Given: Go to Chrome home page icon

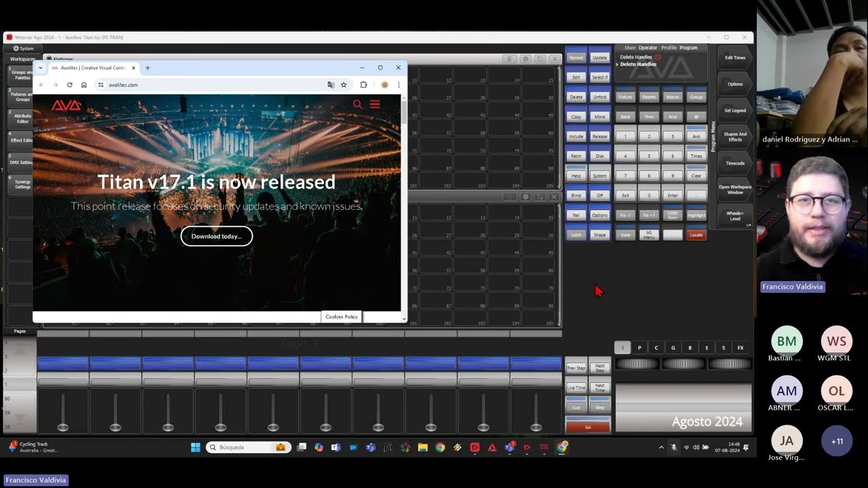Looking at the screenshot, I should [x=83, y=85].
